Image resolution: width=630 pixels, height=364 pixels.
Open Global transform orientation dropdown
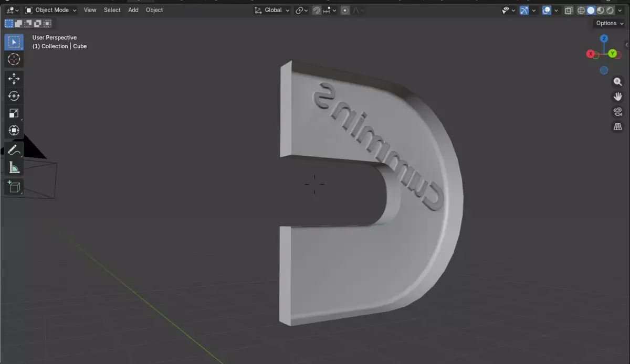click(x=271, y=10)
